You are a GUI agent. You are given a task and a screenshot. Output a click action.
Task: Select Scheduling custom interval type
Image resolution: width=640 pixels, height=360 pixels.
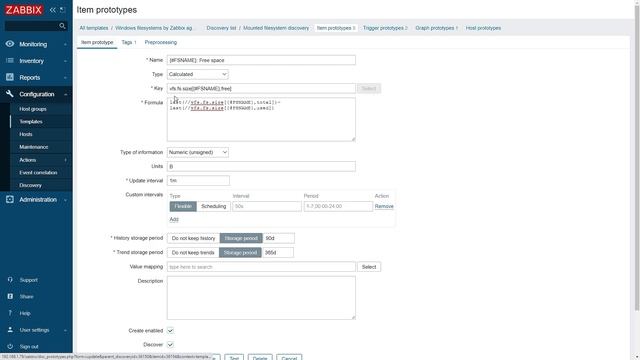click(x=213, y=206)
